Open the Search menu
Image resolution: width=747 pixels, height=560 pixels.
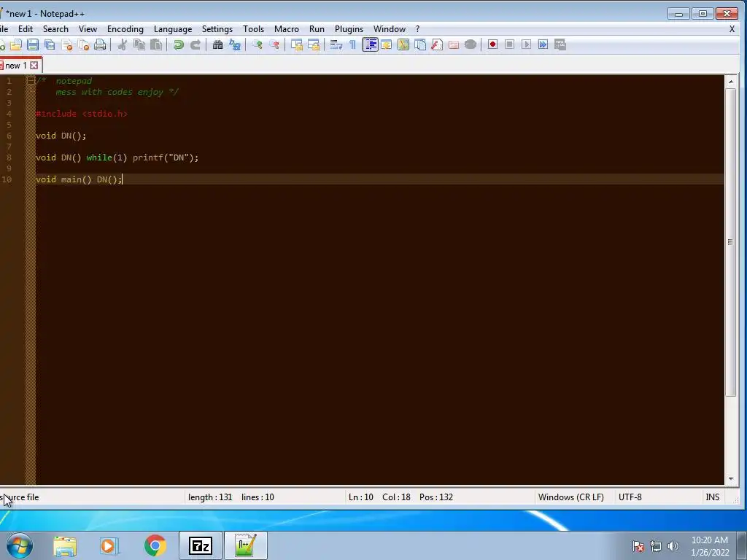coord(55,29)
